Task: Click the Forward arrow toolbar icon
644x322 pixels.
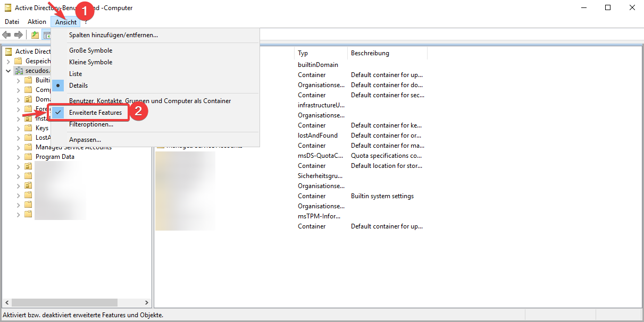Action: (19, 35)
